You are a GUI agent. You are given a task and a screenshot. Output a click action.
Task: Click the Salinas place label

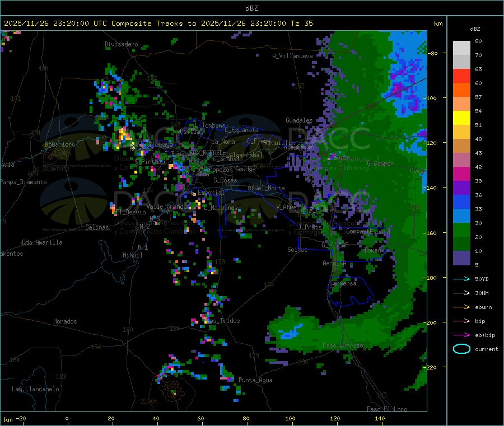(x=97, y=227)
